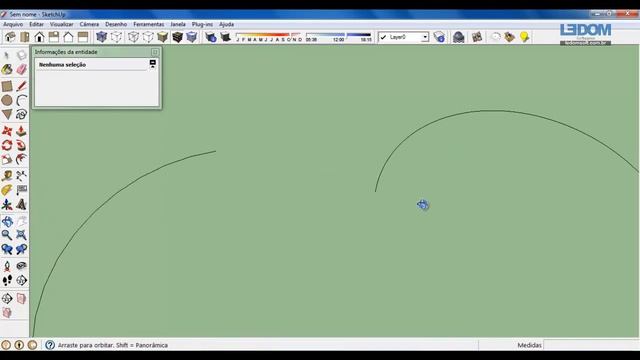640x360 pixels.
Task: Pick the Protractor tool
Action: pos(7,190)
